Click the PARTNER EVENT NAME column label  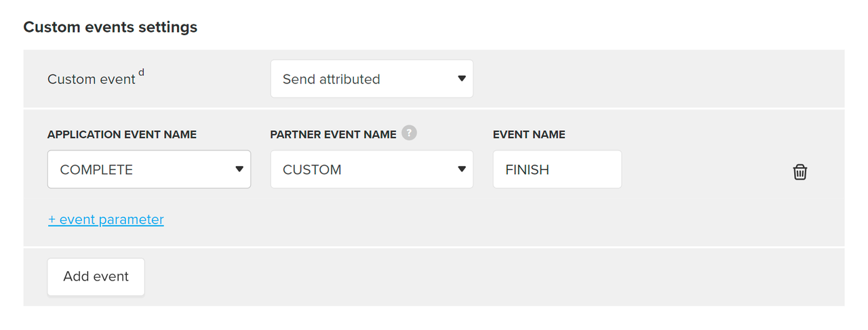tap(333, 135)
